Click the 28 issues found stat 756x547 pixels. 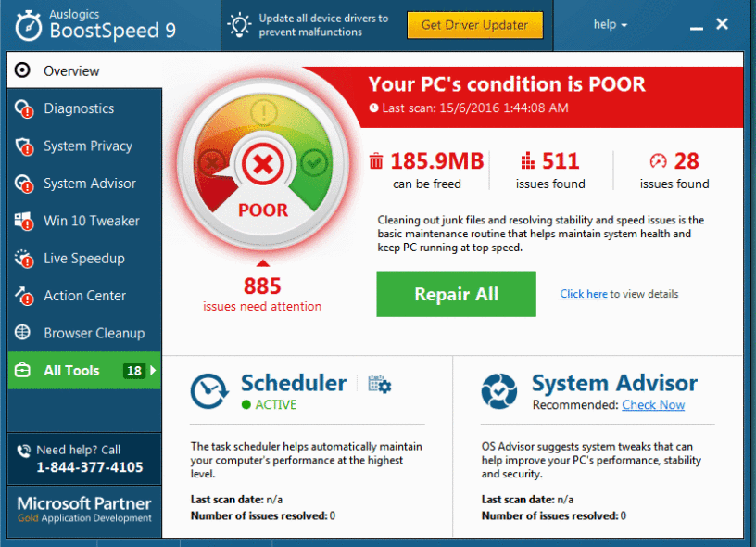click(x=674, y=171)
